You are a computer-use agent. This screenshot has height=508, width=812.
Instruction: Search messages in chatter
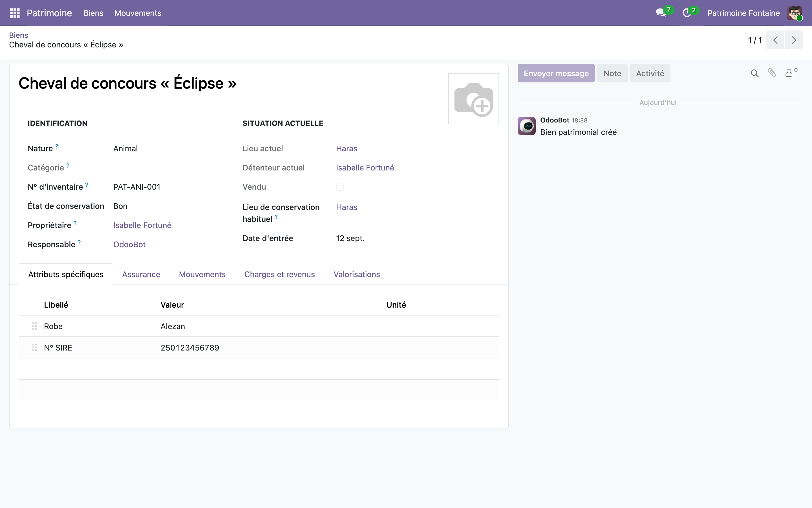click(754, 73)
